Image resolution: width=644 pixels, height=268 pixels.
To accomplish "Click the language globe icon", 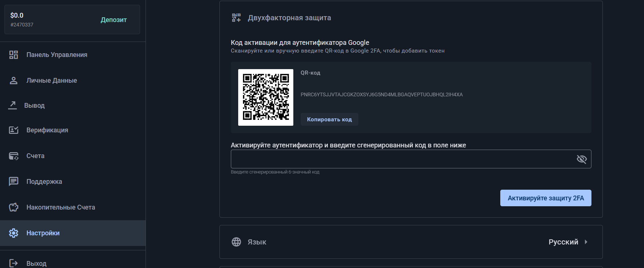I will (236, 242).
